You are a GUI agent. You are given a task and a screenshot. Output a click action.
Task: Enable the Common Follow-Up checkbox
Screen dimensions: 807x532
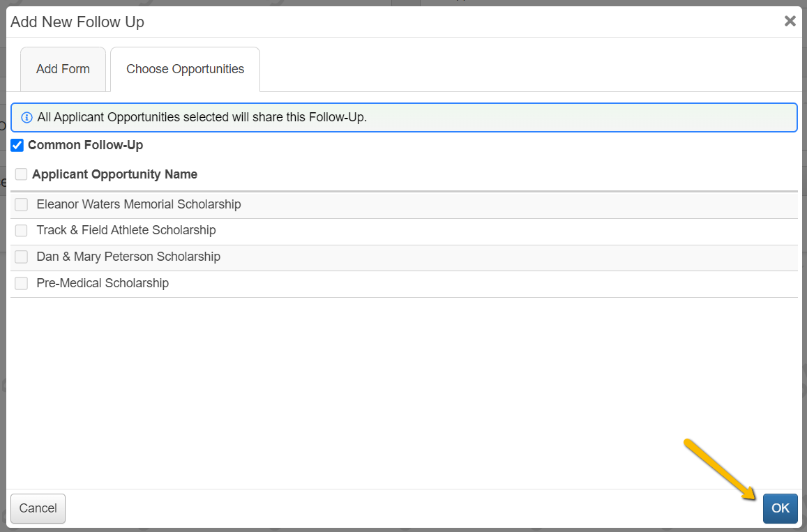coord(17,145)
